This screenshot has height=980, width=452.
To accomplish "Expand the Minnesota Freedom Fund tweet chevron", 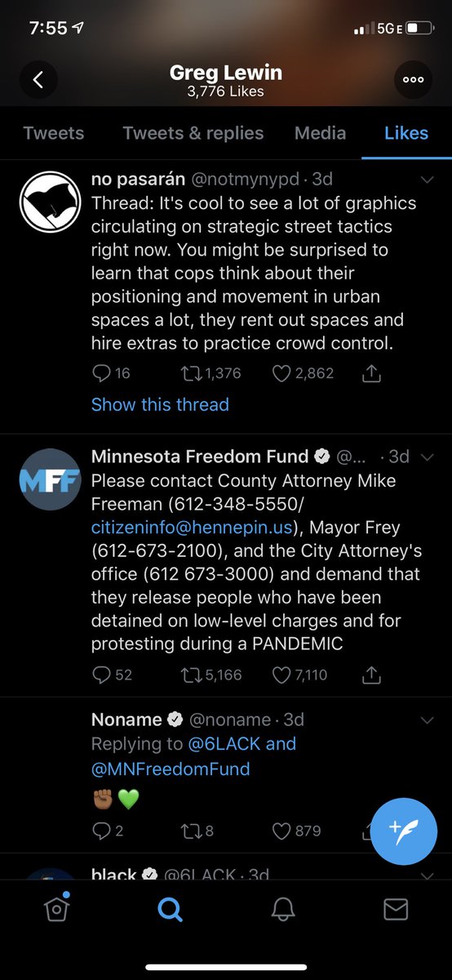I will (x=427, y=457).
